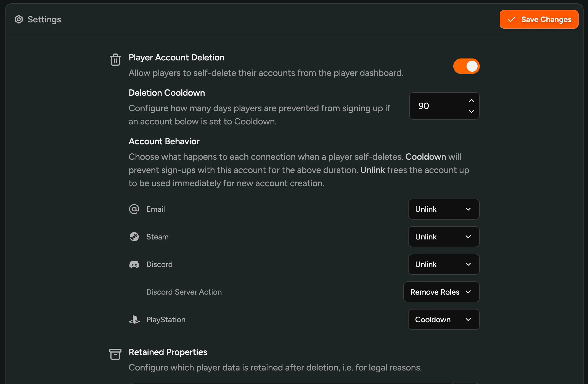The width and height of the screenshot is (588, 384).
Task: Open the Remove Roles dropdown
Action: [441, 292]
